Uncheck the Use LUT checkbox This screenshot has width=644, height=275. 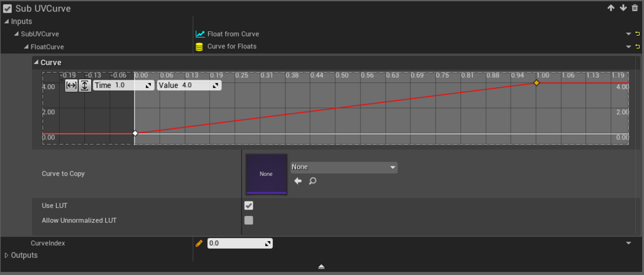[249, 205]
